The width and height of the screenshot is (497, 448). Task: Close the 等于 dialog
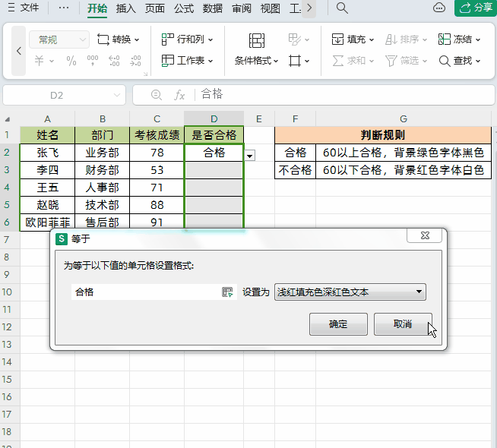[424, 235]
